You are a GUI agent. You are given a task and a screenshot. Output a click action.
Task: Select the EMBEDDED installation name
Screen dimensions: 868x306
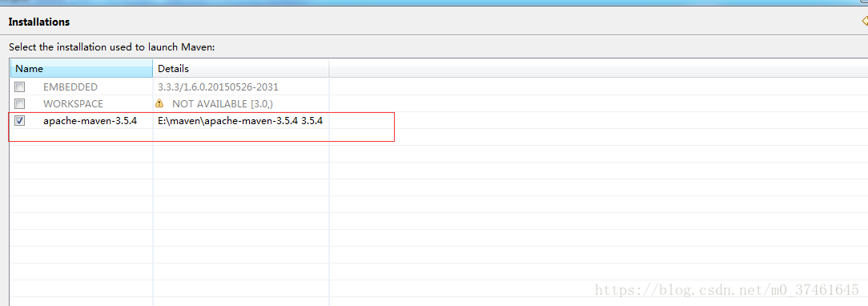(x=70, y=87)
